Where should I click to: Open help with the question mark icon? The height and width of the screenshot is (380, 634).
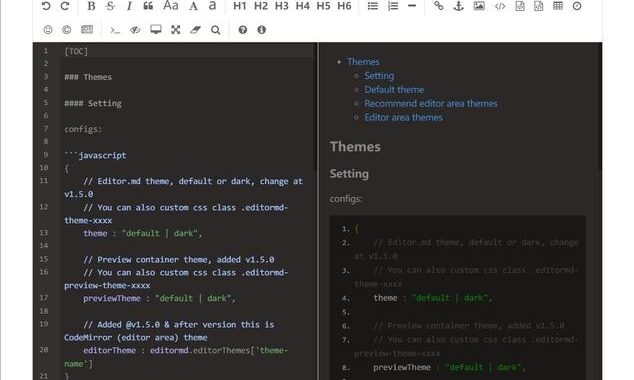[x=243, y=30]
